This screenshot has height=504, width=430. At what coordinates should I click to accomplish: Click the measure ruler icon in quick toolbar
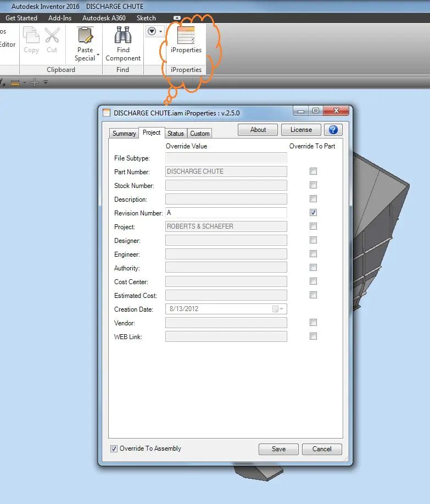[15, 82]
